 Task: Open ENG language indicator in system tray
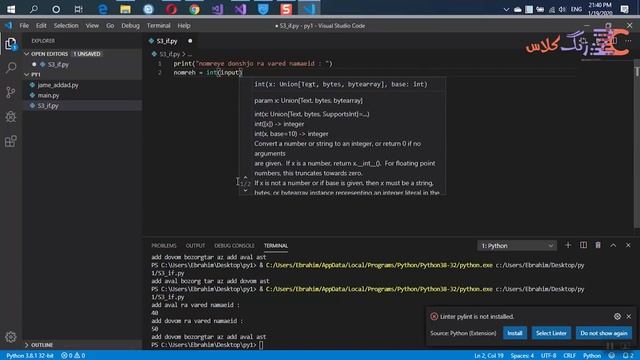pyautogui.click(x=576, y=9)
